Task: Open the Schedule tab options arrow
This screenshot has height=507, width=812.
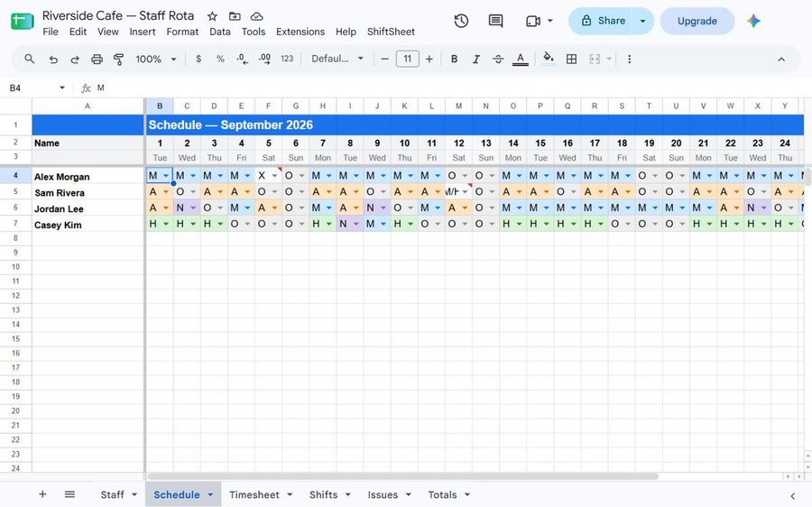Action: tap(210, 494)
